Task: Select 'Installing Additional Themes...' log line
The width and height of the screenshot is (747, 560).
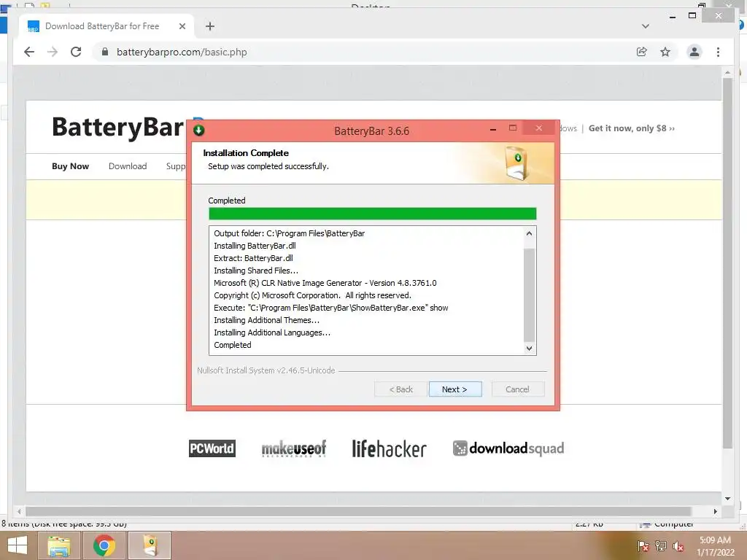Action: [266, 320]
